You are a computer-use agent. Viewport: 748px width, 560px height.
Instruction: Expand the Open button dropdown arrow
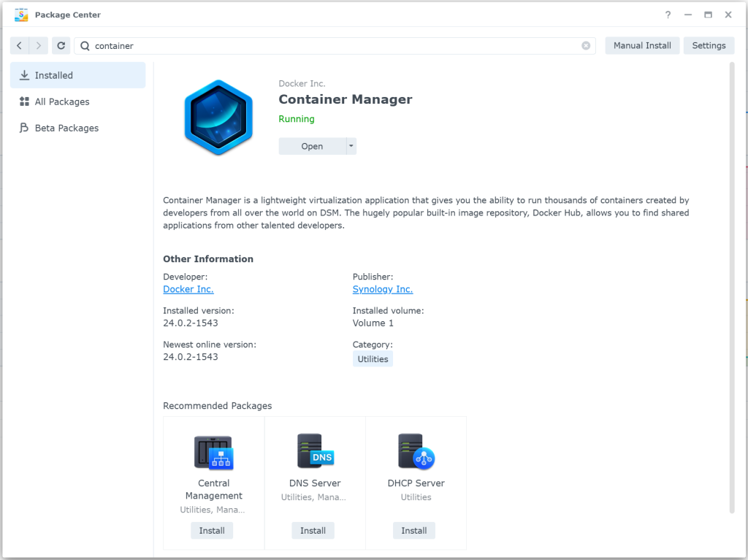click(x=351, y=146)
